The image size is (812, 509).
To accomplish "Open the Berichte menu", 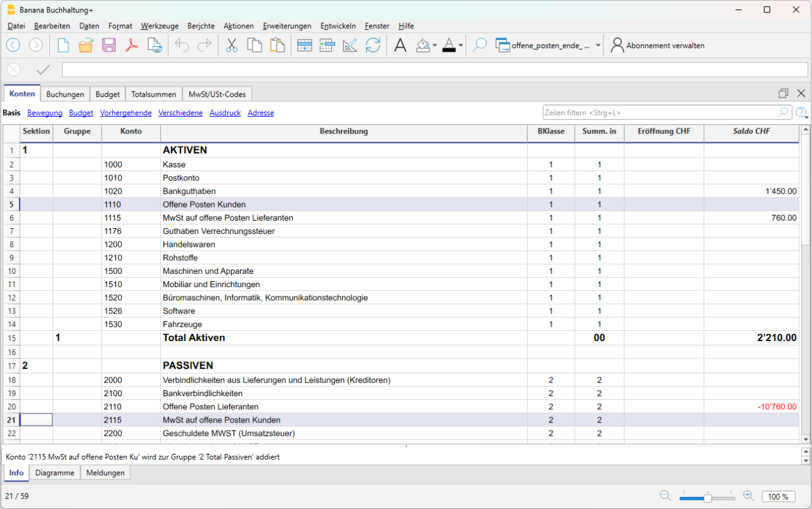I will point(201,26).
